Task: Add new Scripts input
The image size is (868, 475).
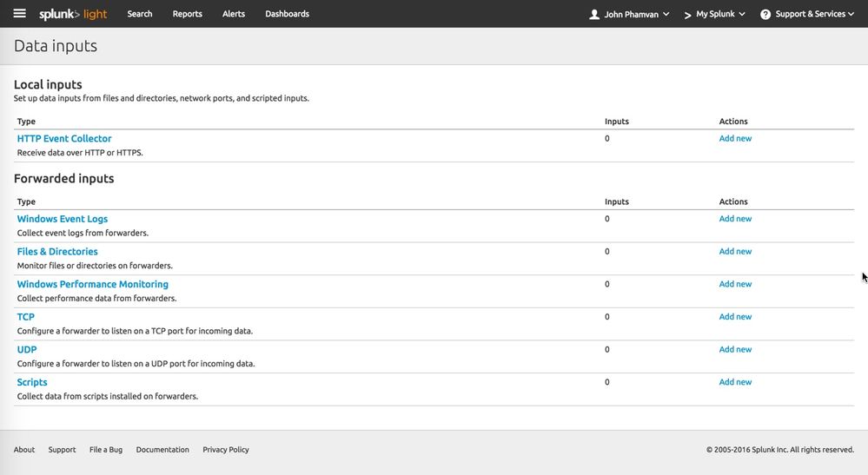Action: pos(735,381)
